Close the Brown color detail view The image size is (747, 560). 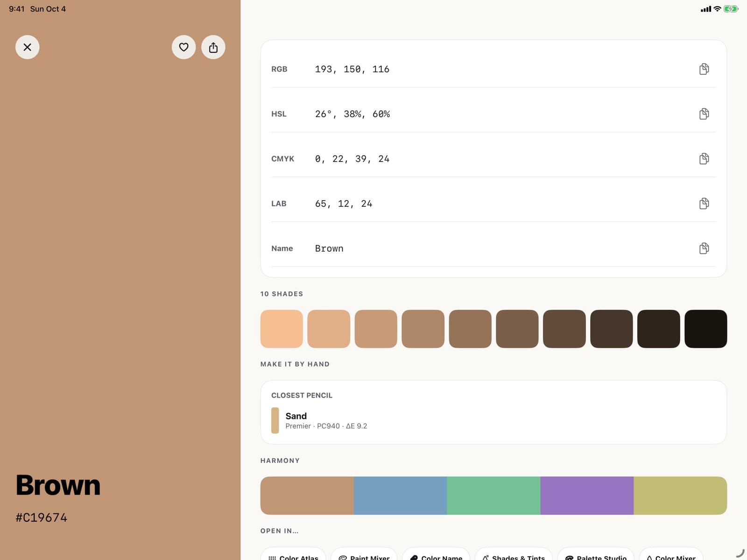pyautogui.click(x=27, y=47)
